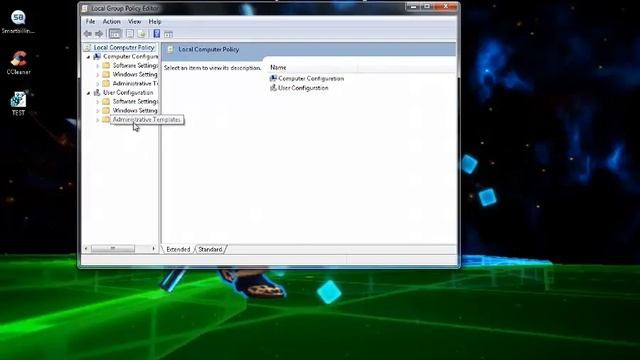640x360 pixels.
Task: Collapse the Computer Configuration tree node
Action: (88, 57)
